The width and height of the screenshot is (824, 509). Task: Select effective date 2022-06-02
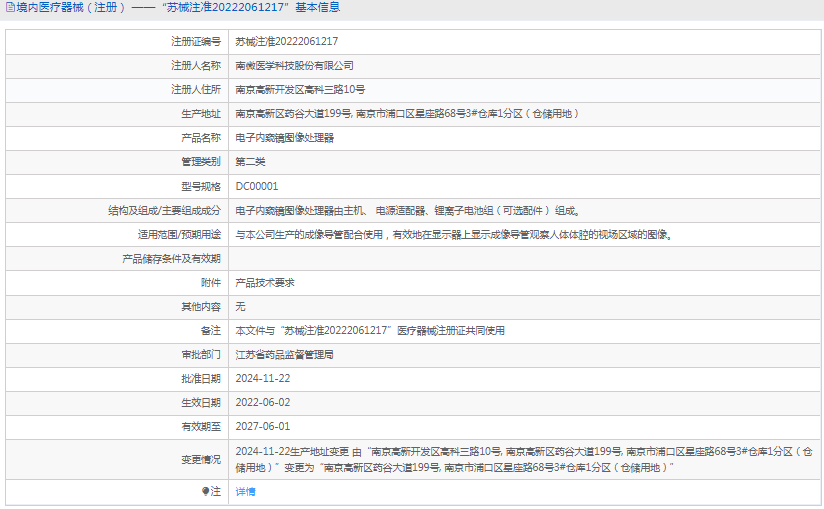tap(263, 403)
